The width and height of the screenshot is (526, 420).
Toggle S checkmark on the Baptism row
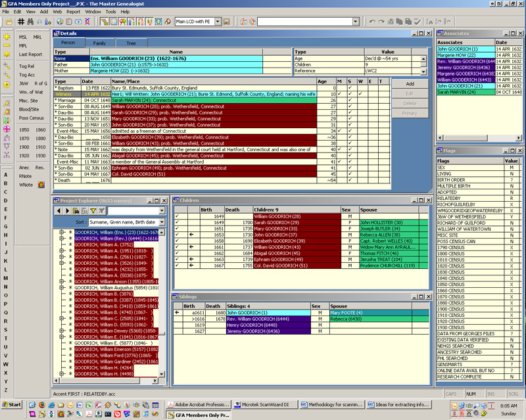click(350, 88)
